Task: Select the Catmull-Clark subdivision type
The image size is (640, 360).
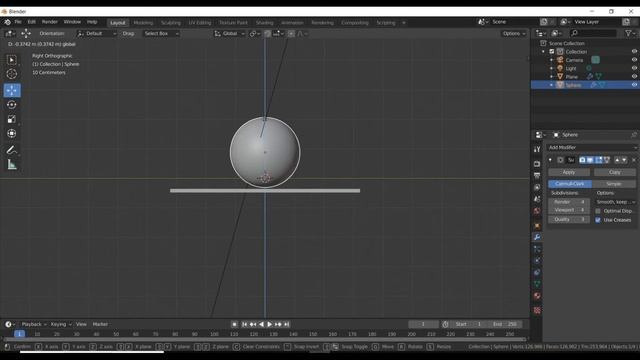Action: (x=570, y=184)
